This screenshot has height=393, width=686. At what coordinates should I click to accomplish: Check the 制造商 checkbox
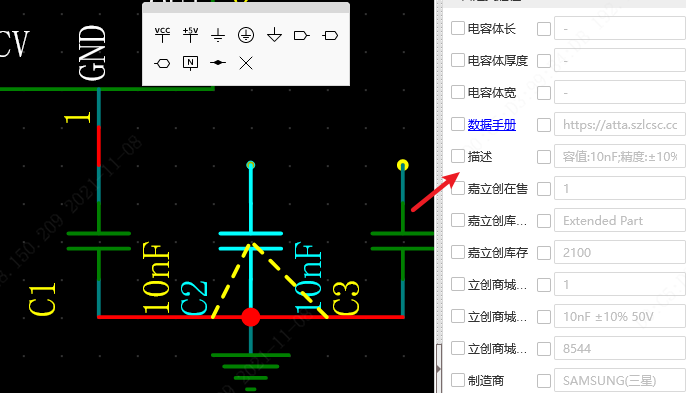click(x=458, y=380)
